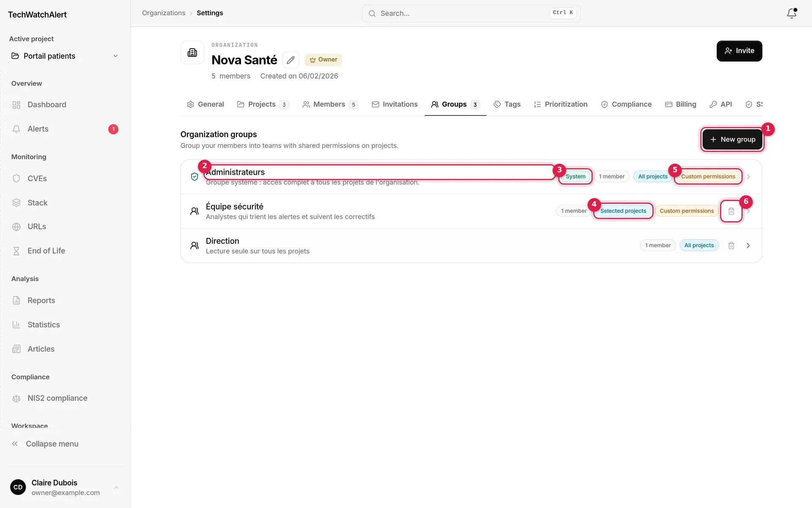
Task: Switch to the General tab
Action: (x=206, y=105)
